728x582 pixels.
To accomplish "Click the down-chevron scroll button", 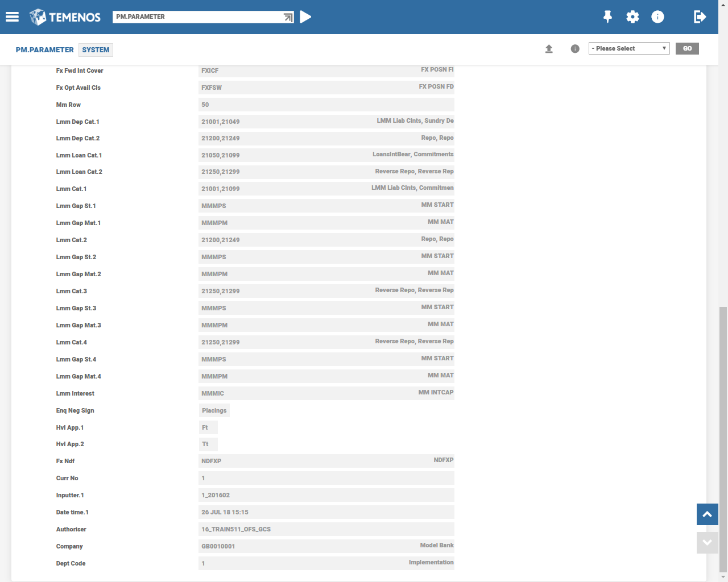I will (x=707, y=542).
